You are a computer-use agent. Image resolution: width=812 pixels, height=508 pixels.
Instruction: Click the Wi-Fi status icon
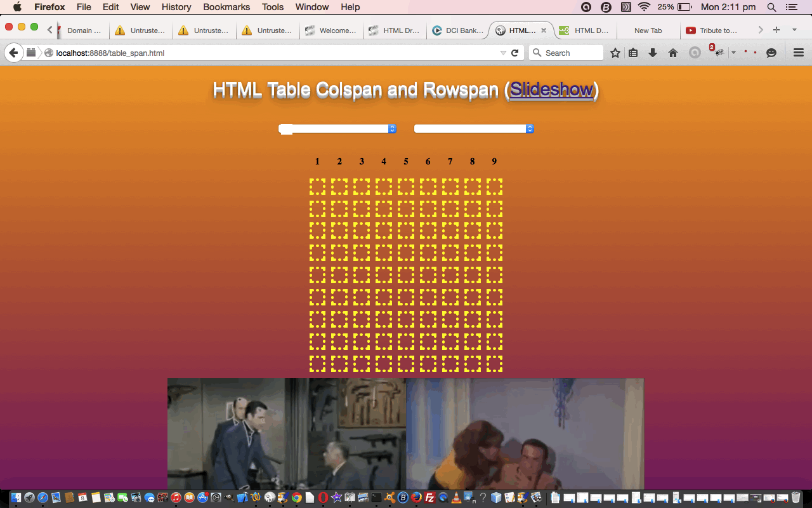[645, 7]
